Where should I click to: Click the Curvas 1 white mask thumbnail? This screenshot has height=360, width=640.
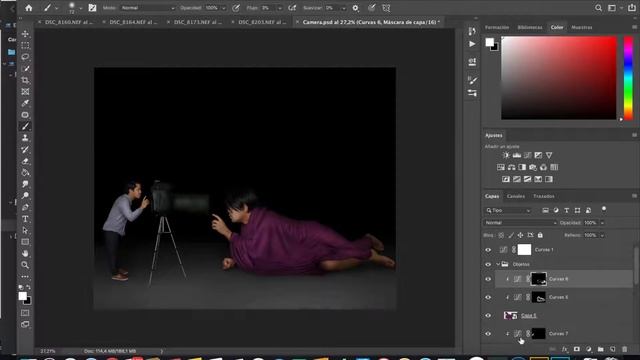524,249
